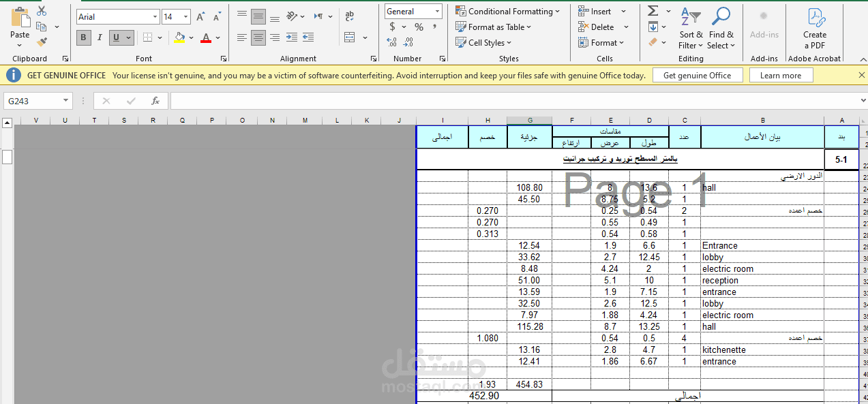The image size is (868, 404).
Task: Align text right
Action: [275, 37]
